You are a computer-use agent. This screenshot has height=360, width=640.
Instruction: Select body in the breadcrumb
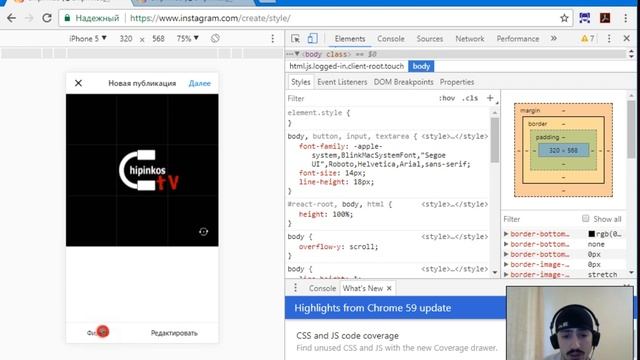(421, 66)
